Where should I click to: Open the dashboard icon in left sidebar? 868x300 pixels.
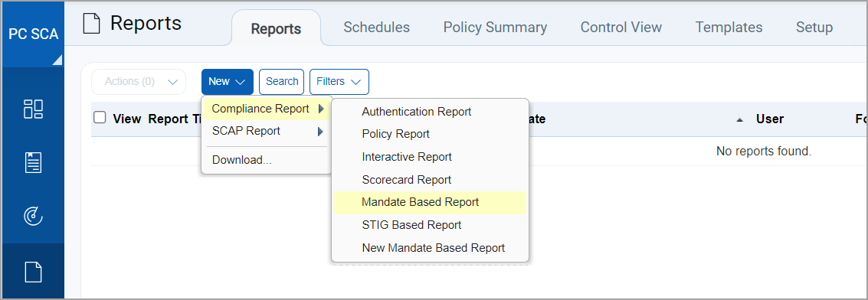(x=33, y=109)
